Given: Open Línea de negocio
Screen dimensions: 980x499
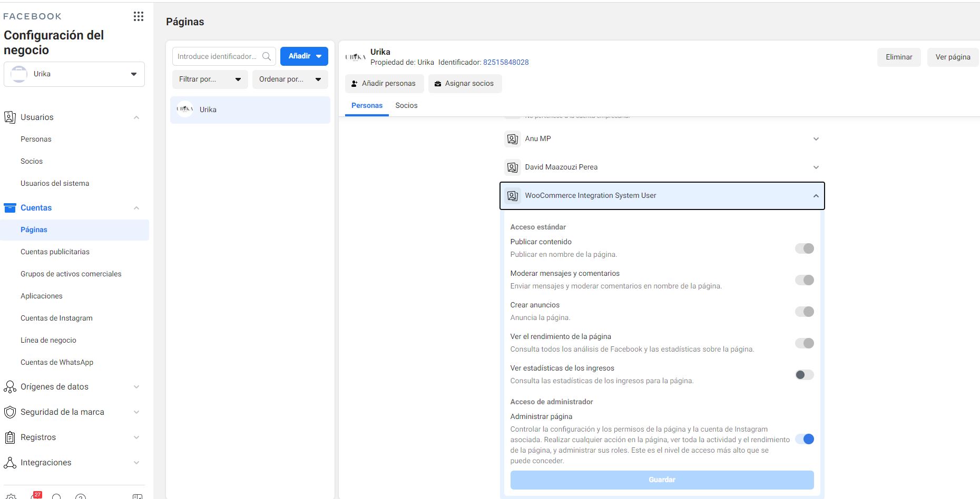Looking at the screenshot, I should [48, 340].
